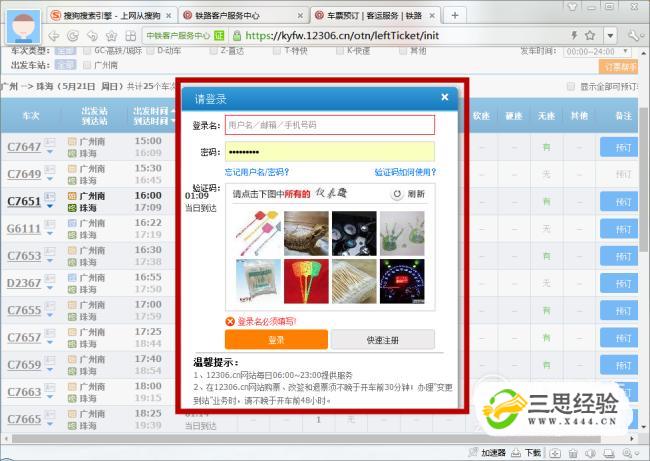Open the forgot username/password link
Viewport: 650px width, 461px height.
click(256, 172)
